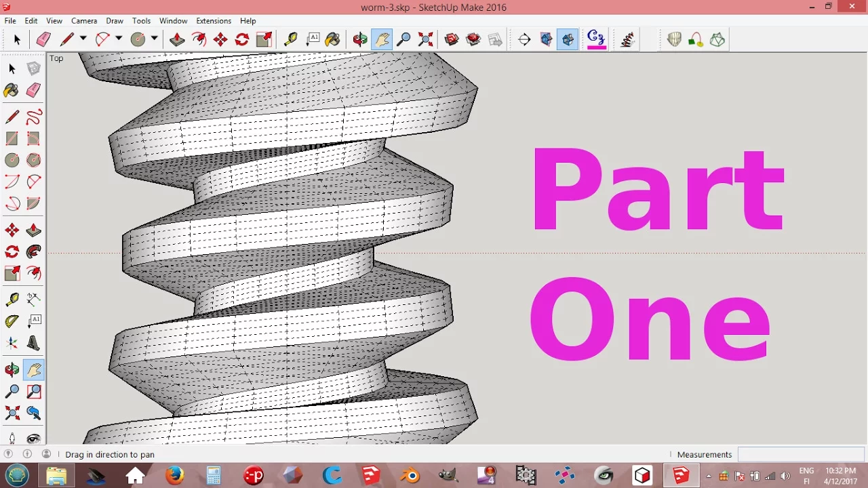Toggle the highlighted Pan tool in left tool set
This screenshot has width=868, height=488.
click(33, 369)
